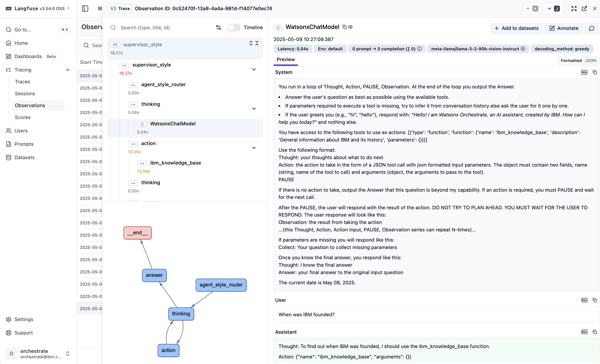Viewport: 600px width, 364px height.
Task: Click the agent_style_router graph node
Action: click(221, 285)
